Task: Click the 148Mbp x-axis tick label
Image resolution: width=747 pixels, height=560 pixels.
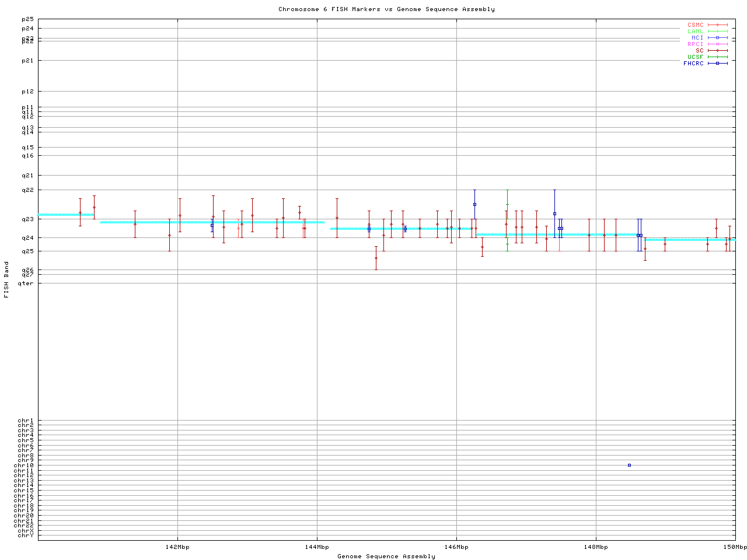Action: coord(596,547)
